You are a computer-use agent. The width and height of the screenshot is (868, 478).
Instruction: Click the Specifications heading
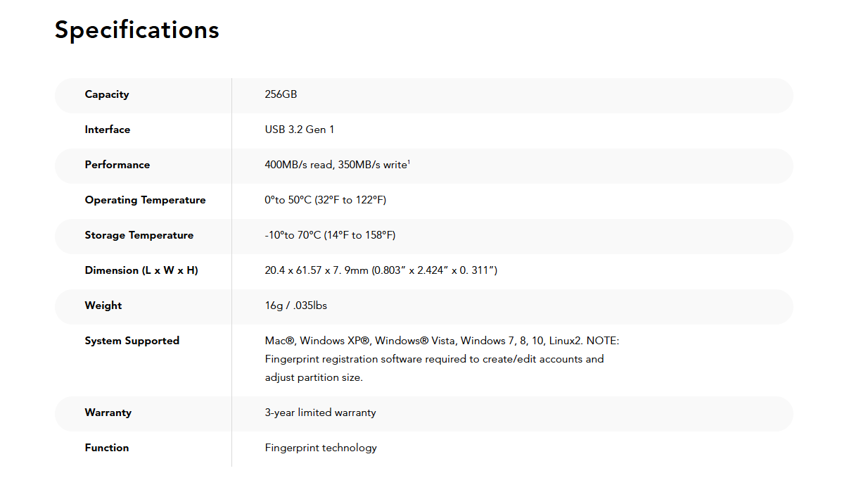[x=137, y=30]
